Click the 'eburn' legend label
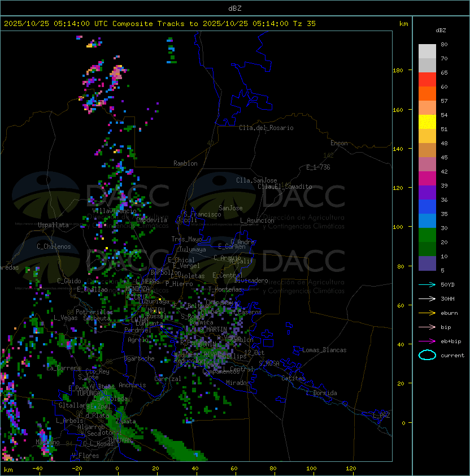This screenshot has width=470, height=476. click(449, 313)
